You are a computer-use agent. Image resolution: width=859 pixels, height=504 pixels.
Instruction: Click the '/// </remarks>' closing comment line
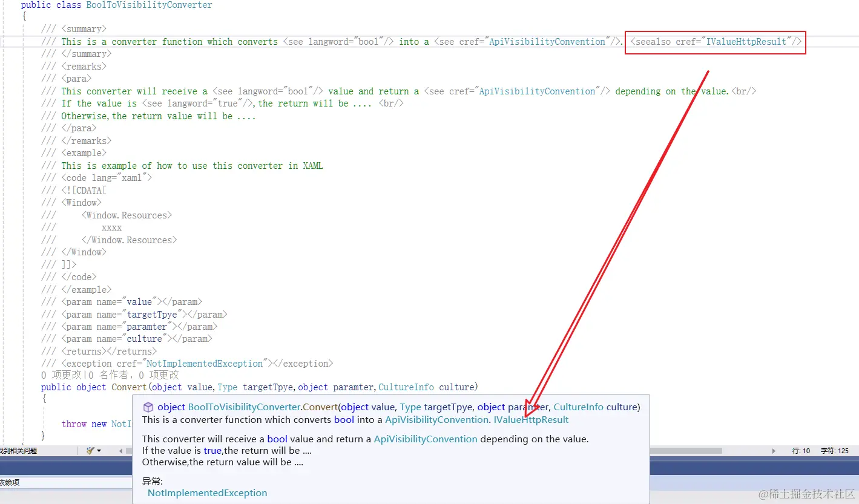click(76, 141)
